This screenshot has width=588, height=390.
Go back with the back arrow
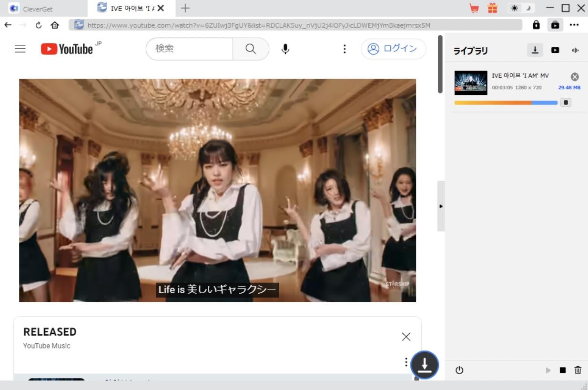point(8,25)
